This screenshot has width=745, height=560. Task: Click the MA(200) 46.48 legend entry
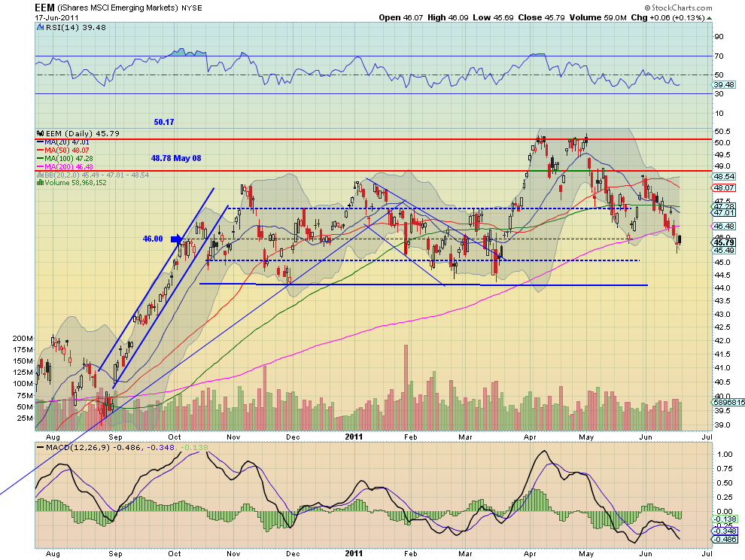pos(65,167)
